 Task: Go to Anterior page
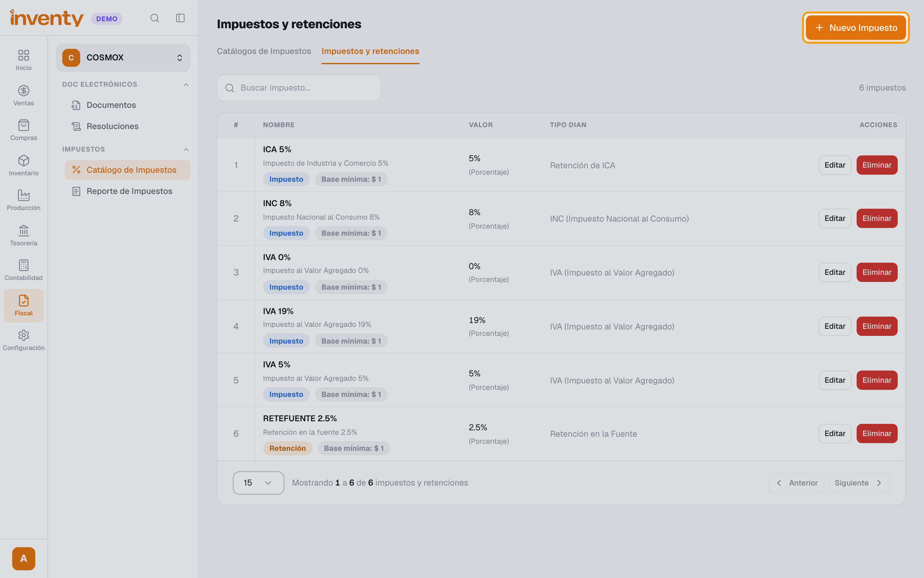pyautogui.click(x=796, y=483)
